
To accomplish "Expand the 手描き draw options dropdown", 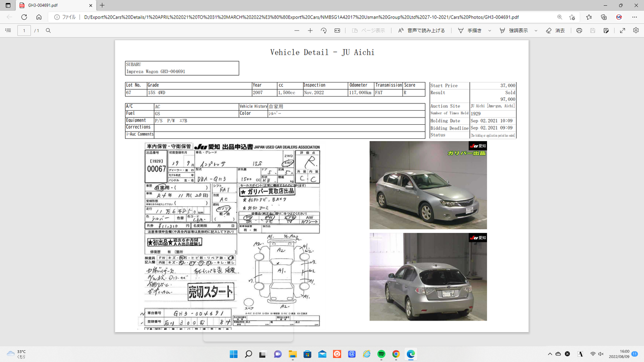I will coord(489,31).
